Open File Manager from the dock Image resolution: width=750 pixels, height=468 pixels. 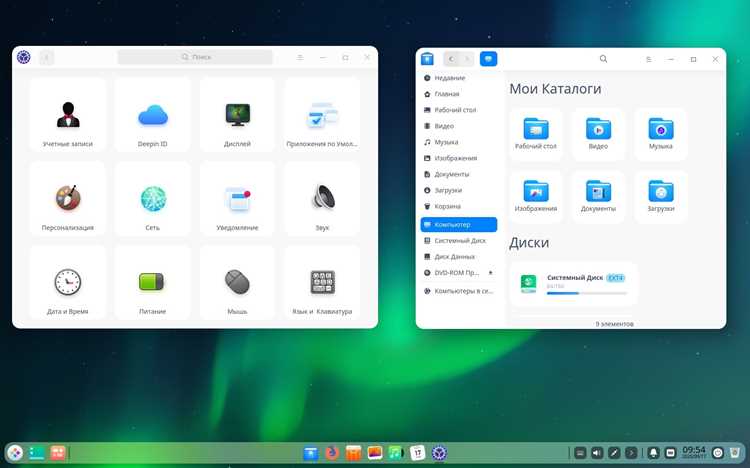point(311,452)
